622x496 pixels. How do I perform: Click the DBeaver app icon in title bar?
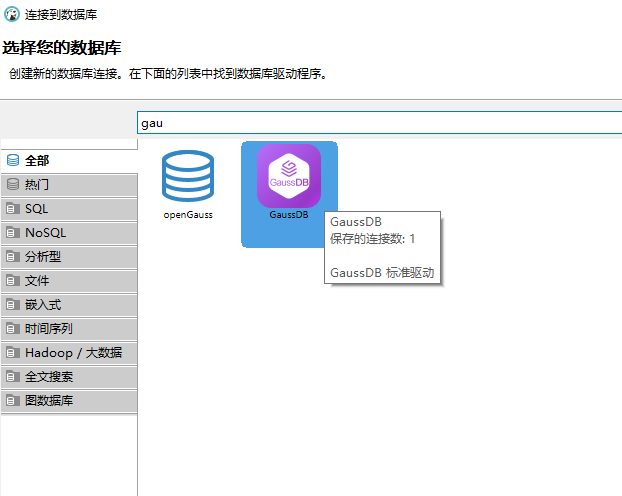[12, 14]
